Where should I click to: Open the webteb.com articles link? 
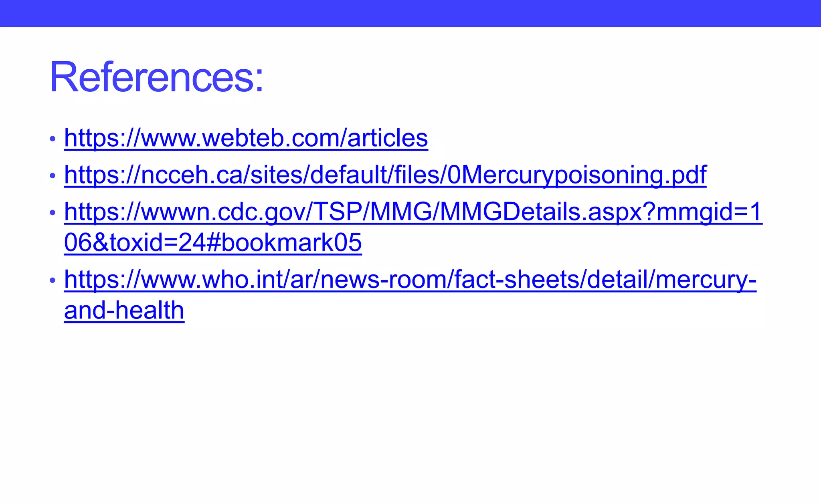[246, 138]
